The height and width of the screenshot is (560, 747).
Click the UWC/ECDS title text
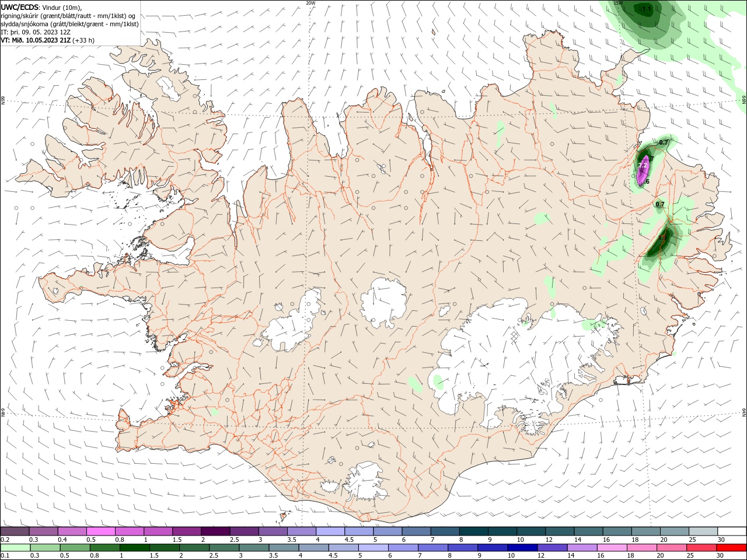click(20, 7)
